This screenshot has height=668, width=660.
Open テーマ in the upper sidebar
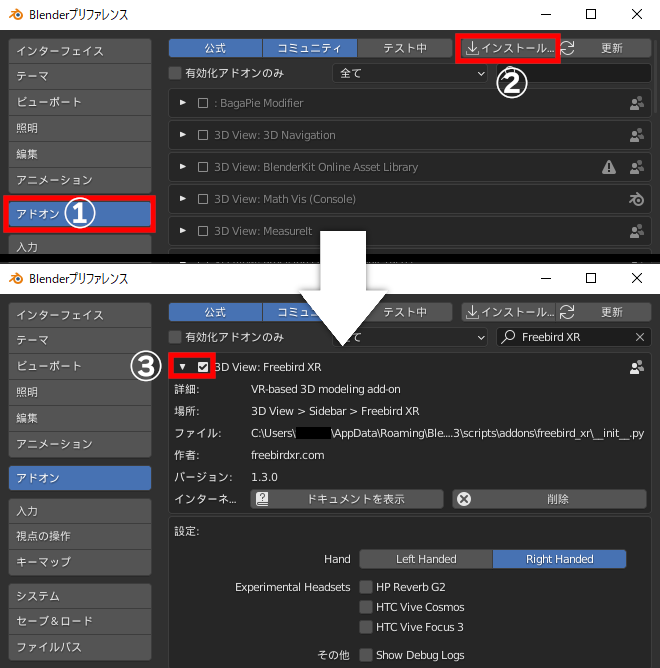(x=80, y=76)
